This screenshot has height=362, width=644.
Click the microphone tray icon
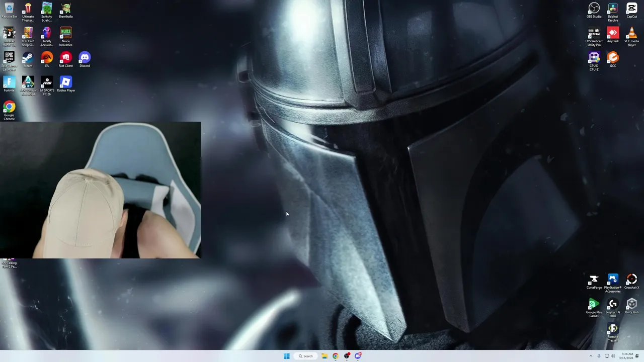click(599, 356)
